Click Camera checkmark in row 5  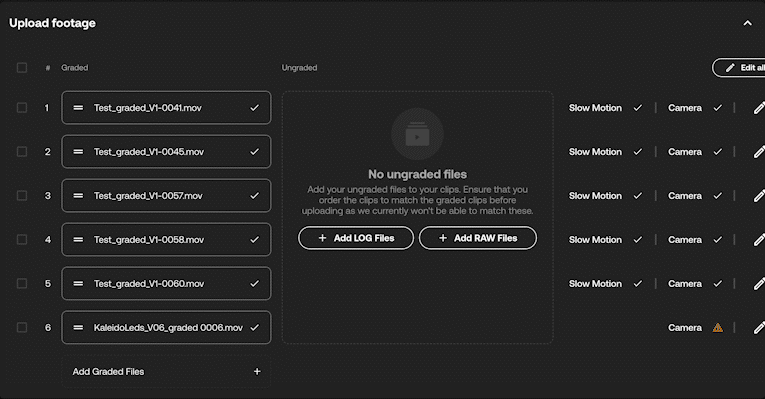pyautogui.click(x=717, y=283)
